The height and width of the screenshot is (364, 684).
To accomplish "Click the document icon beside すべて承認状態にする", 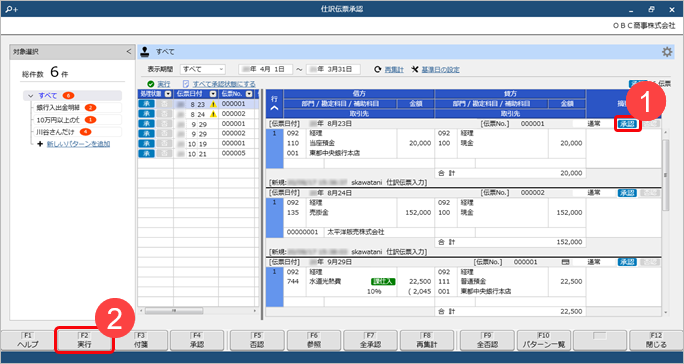I will 186,84.
